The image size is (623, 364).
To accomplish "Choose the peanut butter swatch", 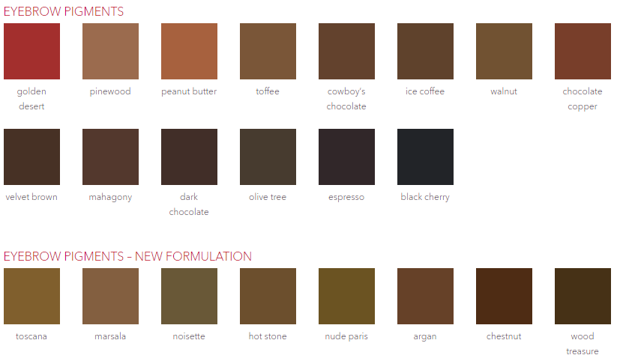I will (x=189, y=51).
